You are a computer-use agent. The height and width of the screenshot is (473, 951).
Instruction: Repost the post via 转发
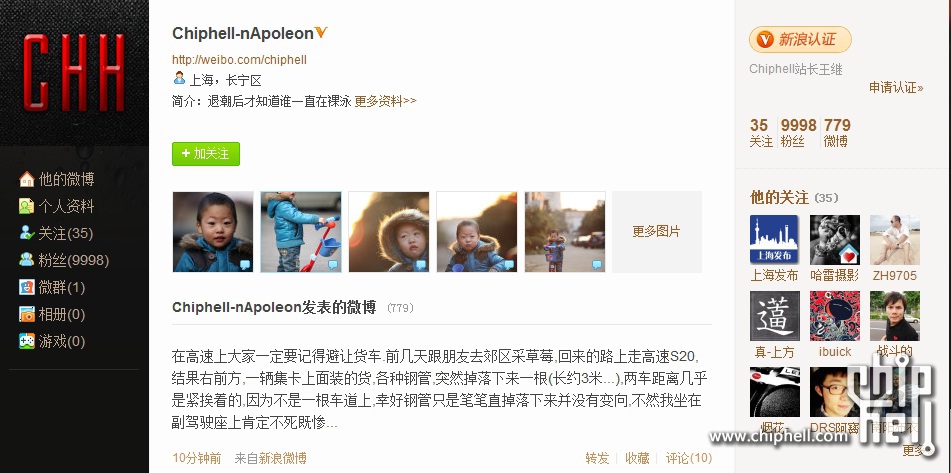pos(597,458)
